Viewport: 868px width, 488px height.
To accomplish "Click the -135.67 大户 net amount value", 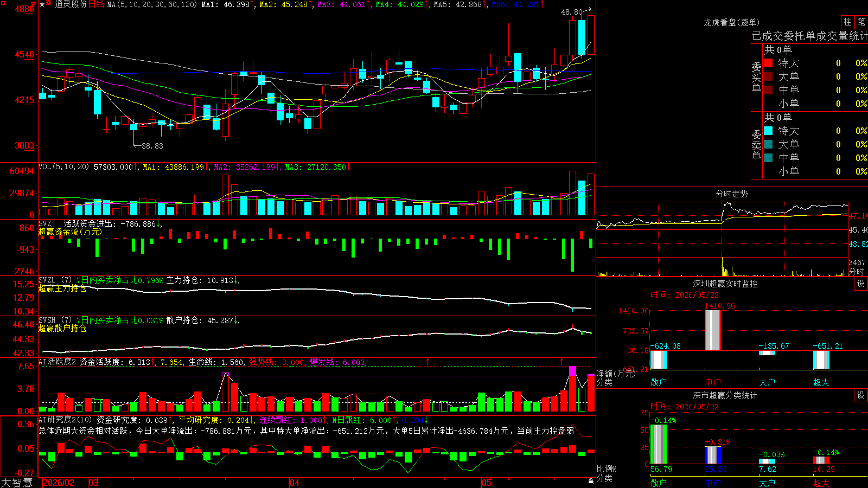I will point(774,346).
